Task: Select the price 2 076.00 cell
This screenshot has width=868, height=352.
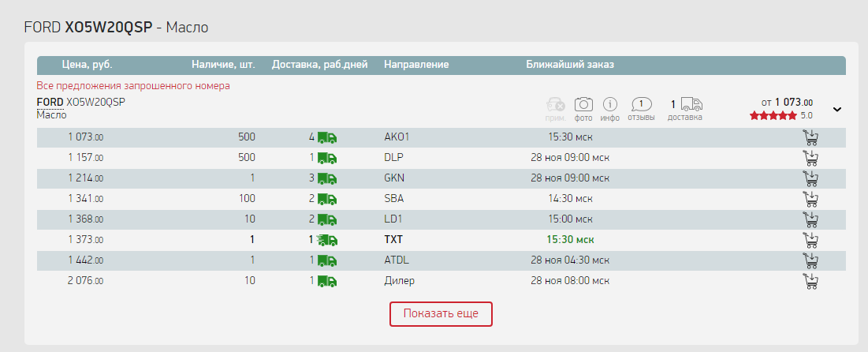Action: (86, 281)
